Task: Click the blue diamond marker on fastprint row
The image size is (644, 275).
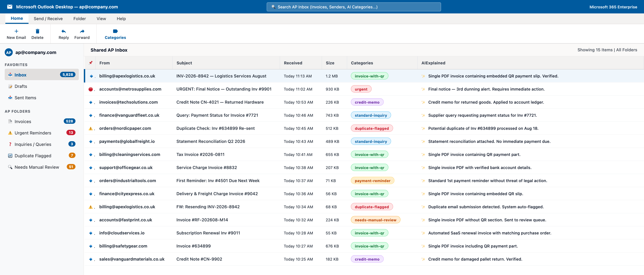Action: [91, 220]
